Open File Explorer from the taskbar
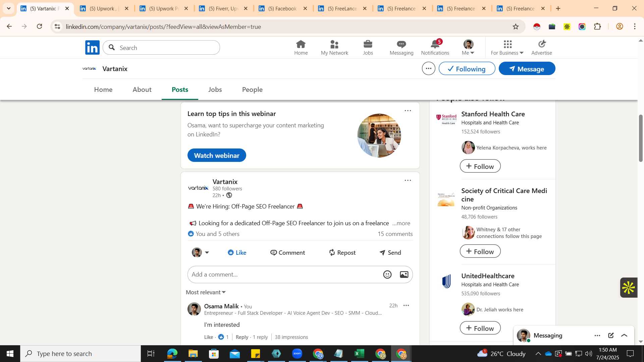Viewport: 644px width, 362px height. [x=193, y=354]
